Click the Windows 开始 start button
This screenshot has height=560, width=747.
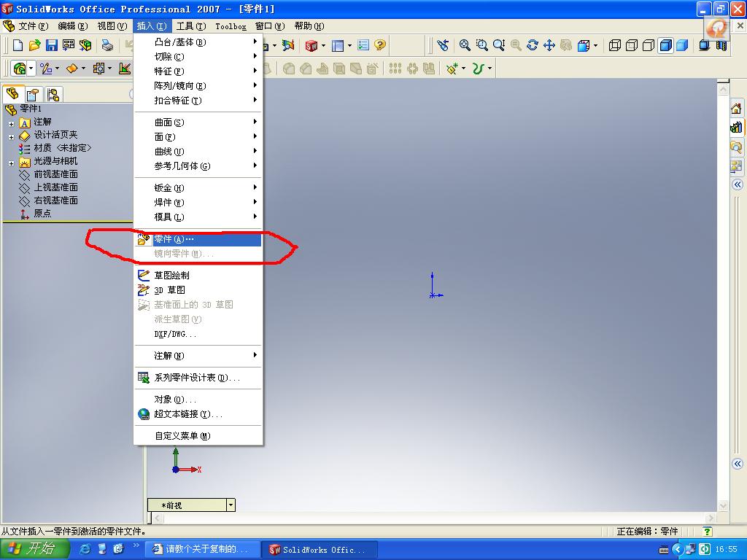pyautogui.click(x=35, y=549)
